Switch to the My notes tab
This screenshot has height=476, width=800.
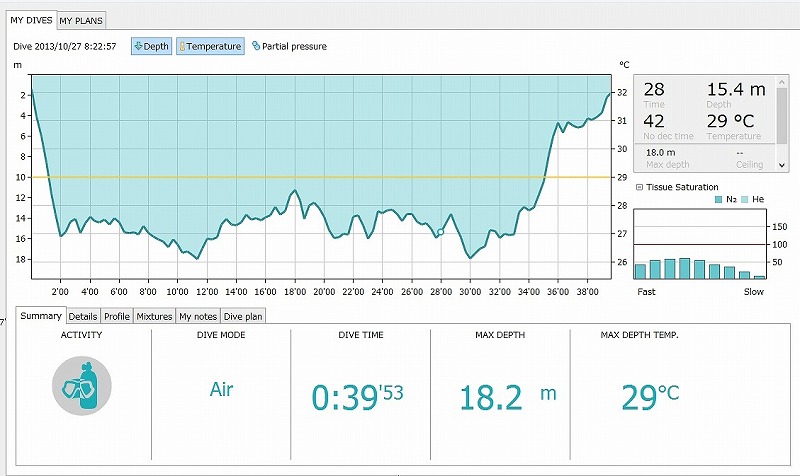[x=197, y=316]
